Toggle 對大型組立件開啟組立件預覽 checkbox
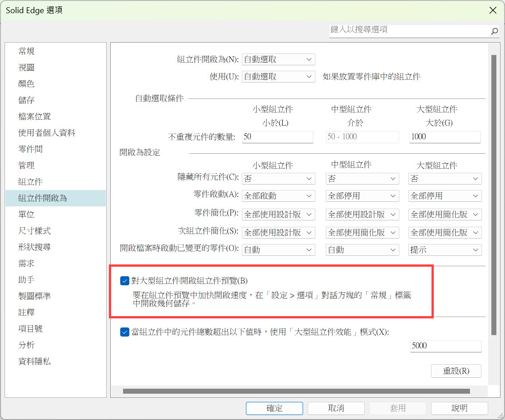Viewport: 505px width, 420px height. point(125,281)
